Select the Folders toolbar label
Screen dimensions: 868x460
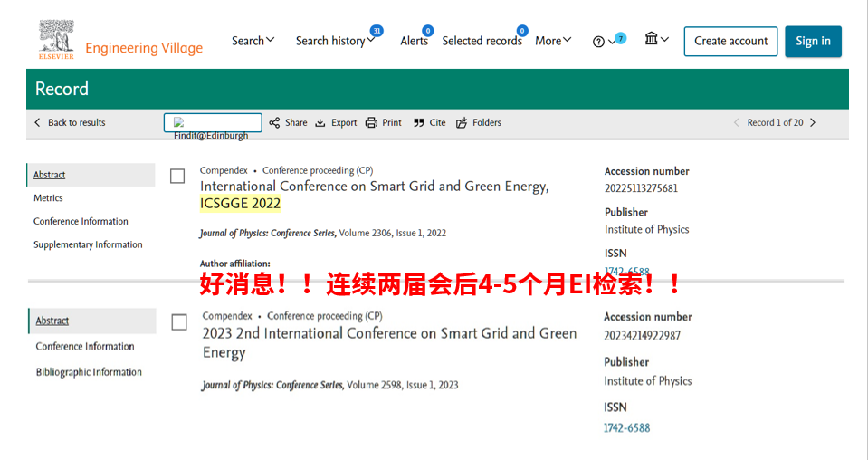[487, 122]
